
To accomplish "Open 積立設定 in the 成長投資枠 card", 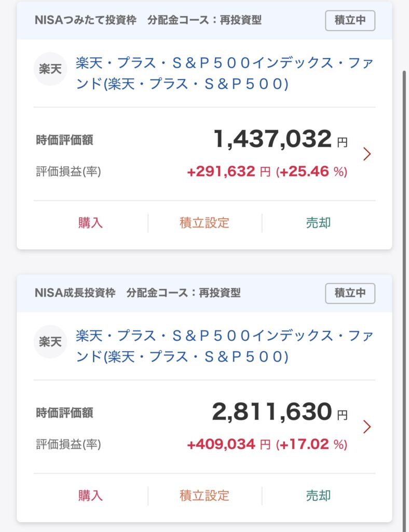I will [x=204, y=496].
